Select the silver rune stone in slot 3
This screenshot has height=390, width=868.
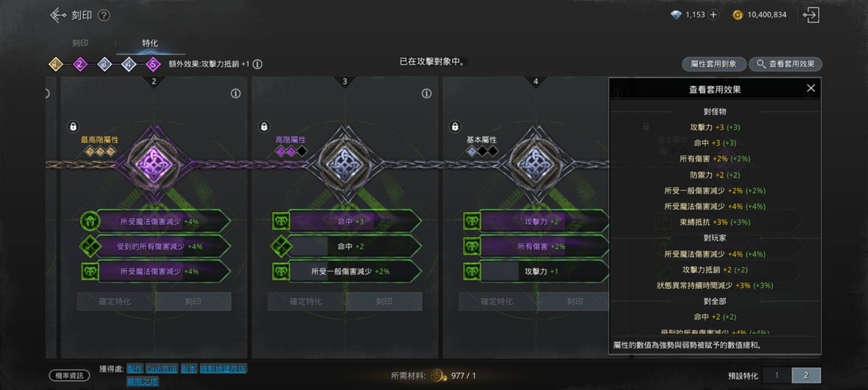point(345,164)
